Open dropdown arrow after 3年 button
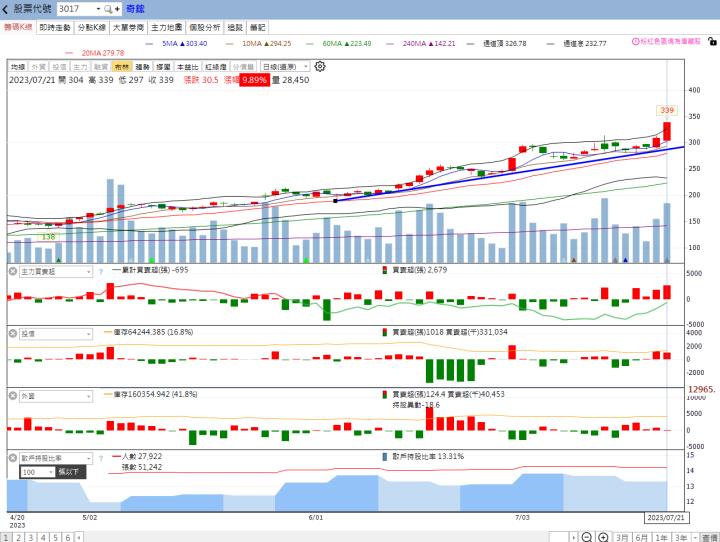This screenshot has width=720, height=542. pyautogui.click(x=695, y=537)
